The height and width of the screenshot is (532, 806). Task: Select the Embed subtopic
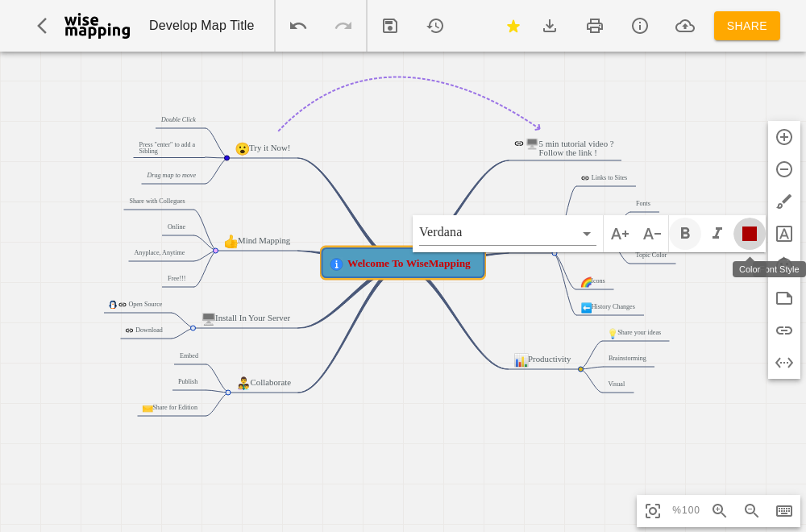click(189, 355)
